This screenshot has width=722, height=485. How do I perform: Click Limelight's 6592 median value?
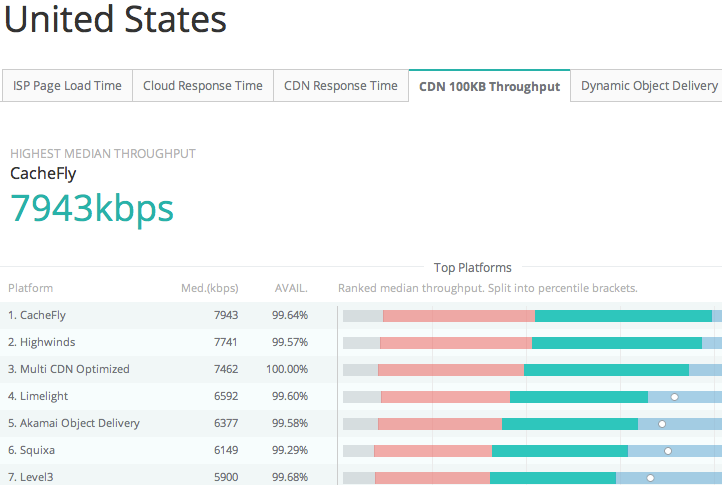pos(226,396)
